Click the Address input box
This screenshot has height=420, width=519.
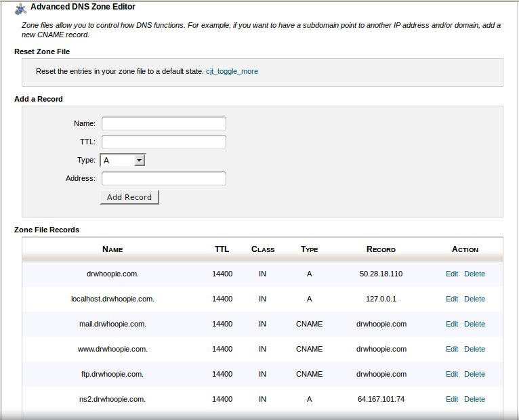163,178
